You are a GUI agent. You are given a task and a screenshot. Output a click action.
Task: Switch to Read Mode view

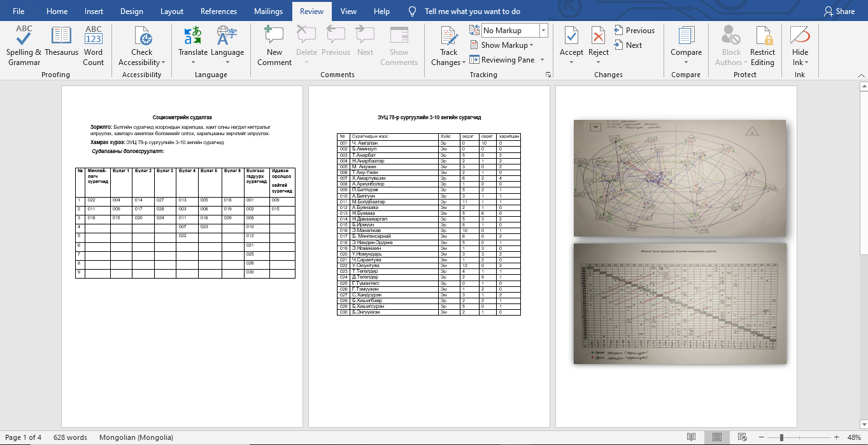point(692,437)
